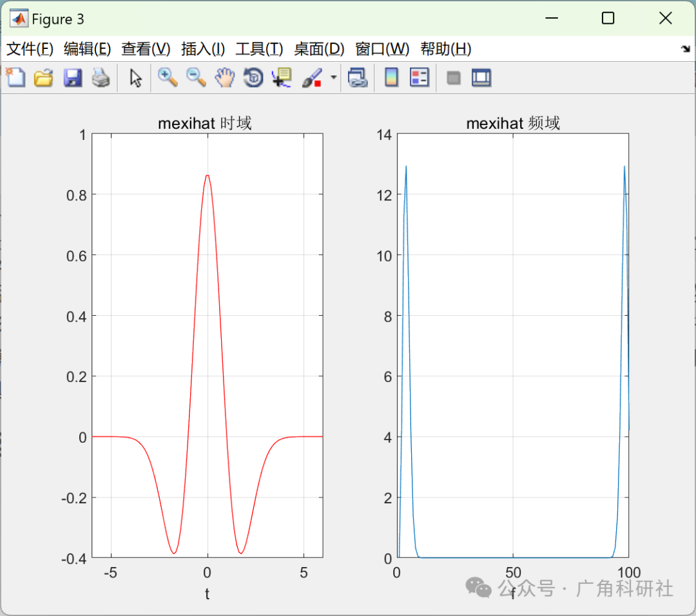The width and height of the screenshot is (696, 616).
Task: Click the 'mexihat 时域' plot title
Action: (x=205, y=123)
